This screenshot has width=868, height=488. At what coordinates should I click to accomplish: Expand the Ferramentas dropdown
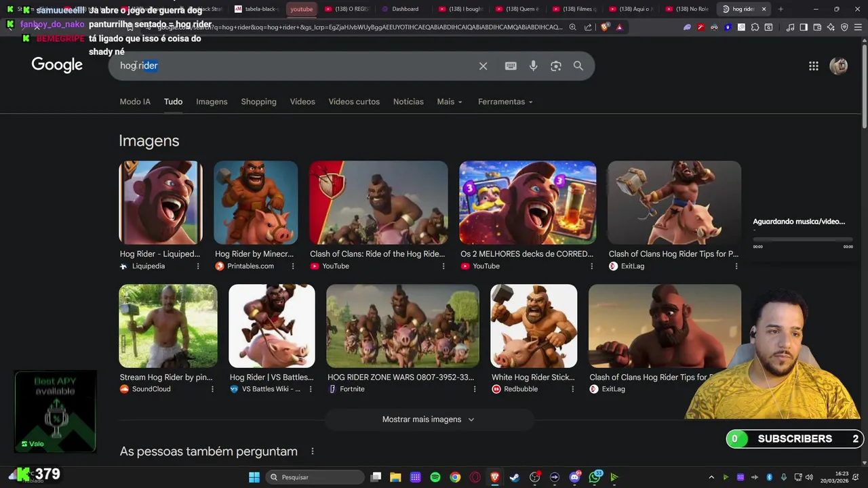coord(505,102)
